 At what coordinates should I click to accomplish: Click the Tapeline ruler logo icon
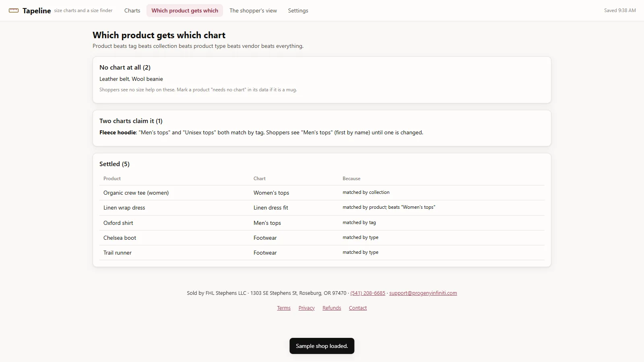click(x=14, y=10)
